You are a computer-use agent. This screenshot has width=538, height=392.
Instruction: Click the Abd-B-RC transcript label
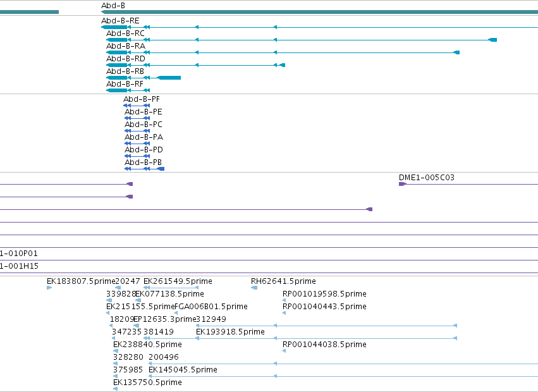point(125,34)
